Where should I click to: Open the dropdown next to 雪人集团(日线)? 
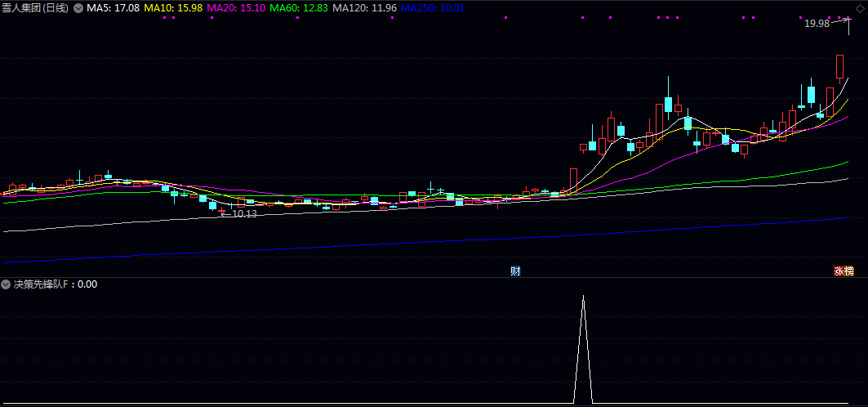[x=78, y=8]
